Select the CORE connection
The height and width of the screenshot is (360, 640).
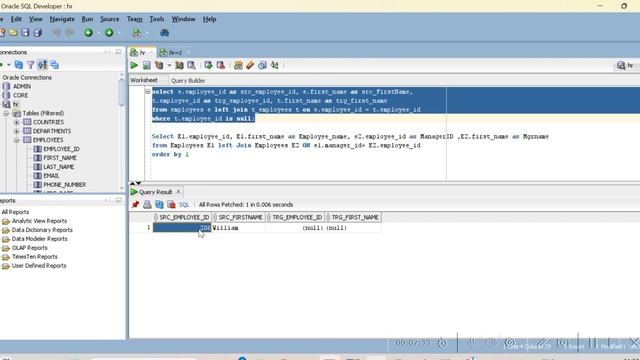[x=20, y=95]
